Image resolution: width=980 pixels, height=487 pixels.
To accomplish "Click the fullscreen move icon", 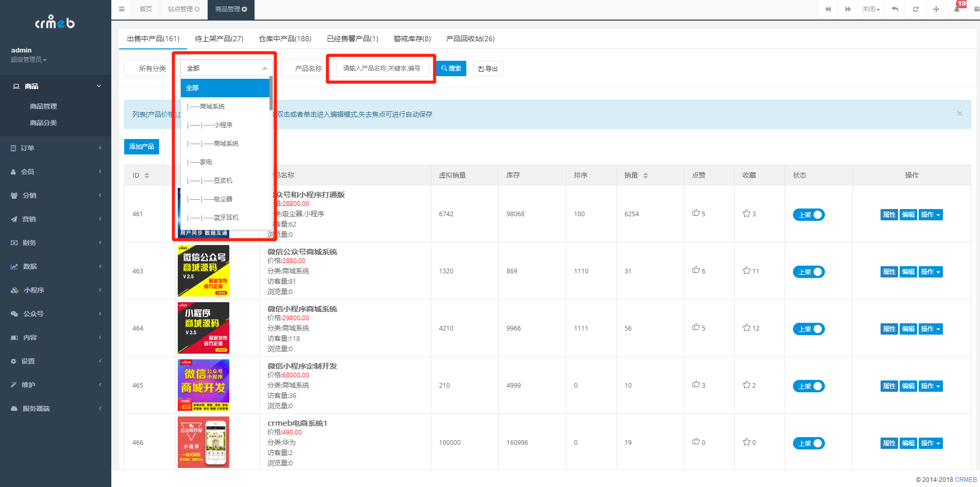I will [936, 9].
